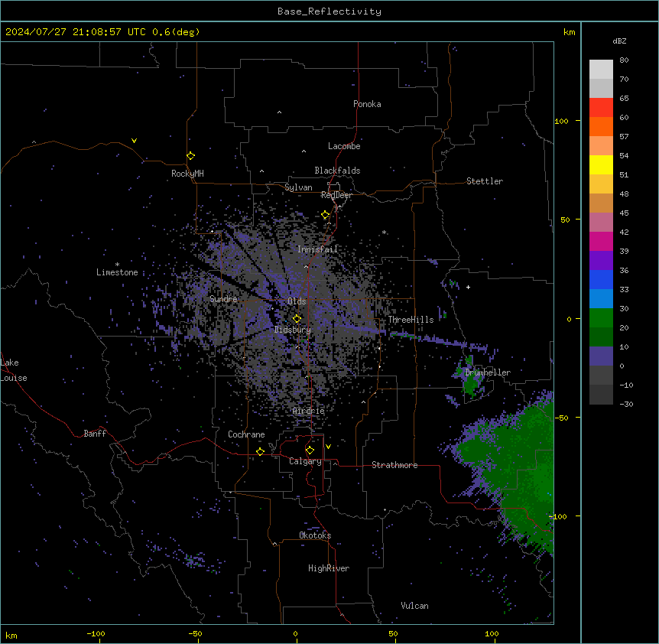The height and width of the screenshot is (644, 659).
Task: Pick the 60–65 dBZ red swatch
Action: [x=601, y=108]
